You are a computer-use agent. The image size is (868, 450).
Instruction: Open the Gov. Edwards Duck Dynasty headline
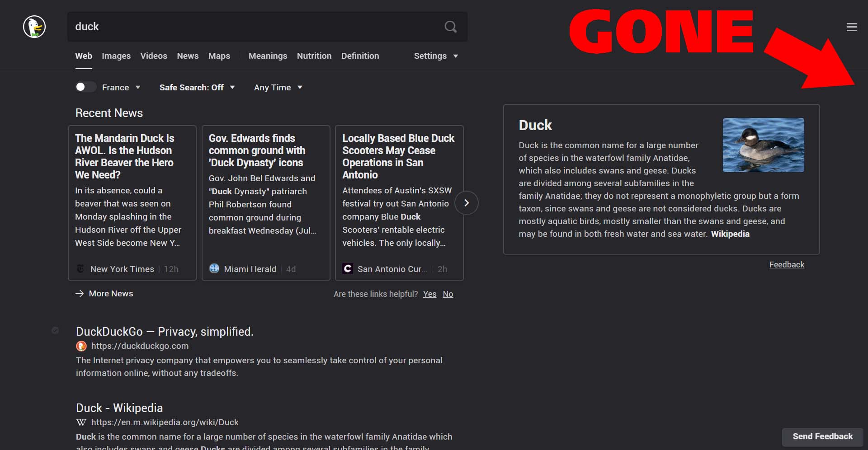pos(257,150)
